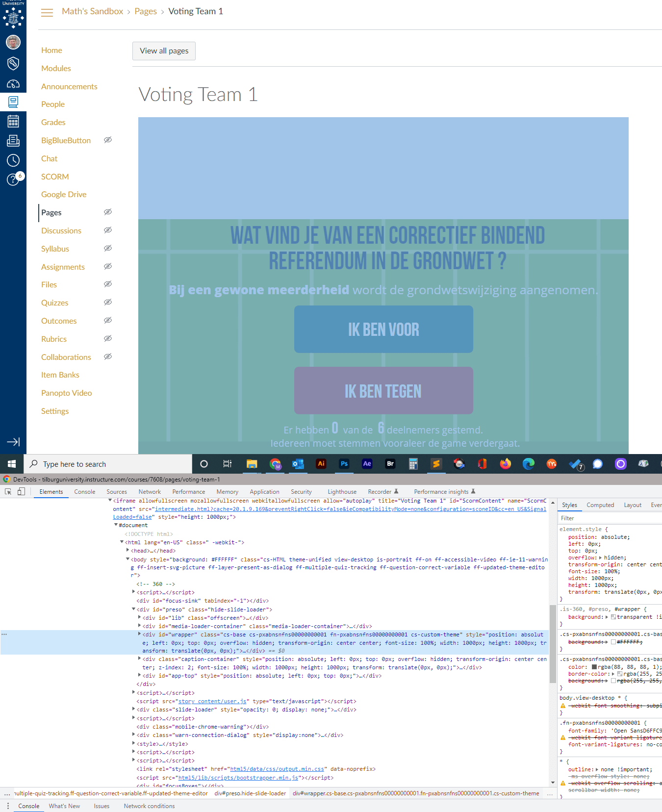Image resolution: width=662 pixels, height=812 pixels.
Task: Collapse the iframe ScormContent node
Action: 110,501
